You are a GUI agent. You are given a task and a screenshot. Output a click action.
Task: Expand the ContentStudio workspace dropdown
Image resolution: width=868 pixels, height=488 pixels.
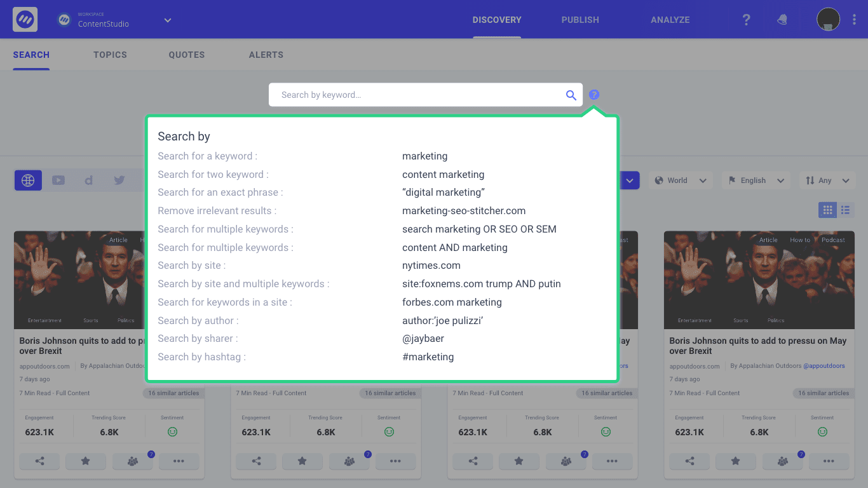point(168,20)
